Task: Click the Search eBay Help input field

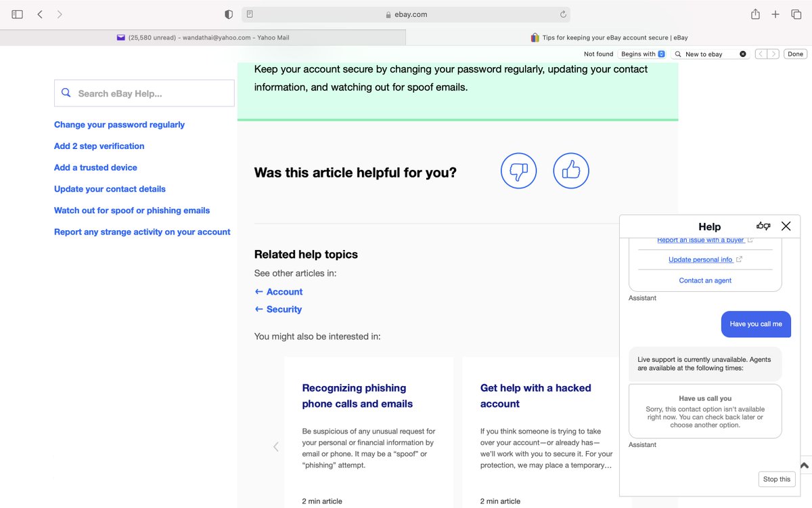Action: (x=144, y=93)
